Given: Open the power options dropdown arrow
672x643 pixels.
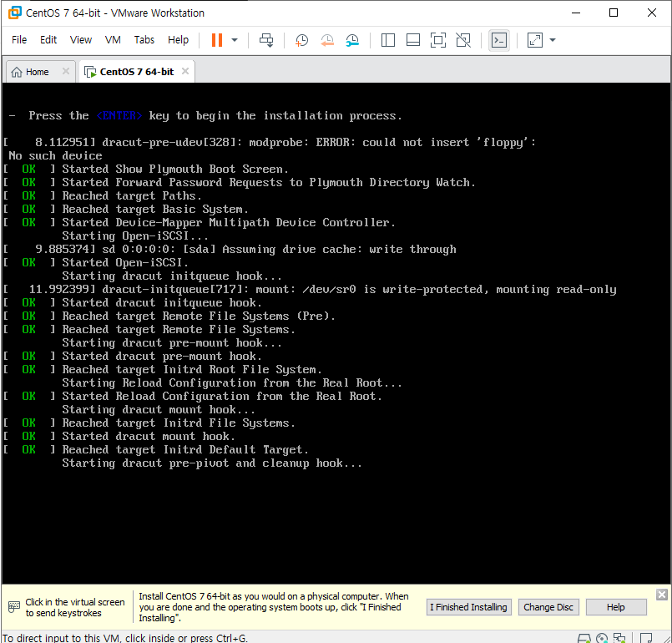Looking at the screenshot, I should [235, 40].
